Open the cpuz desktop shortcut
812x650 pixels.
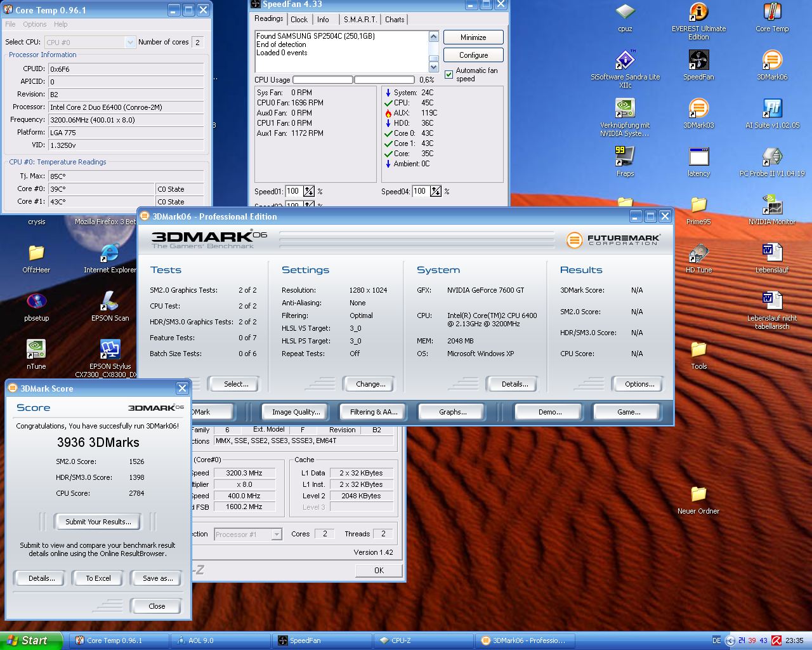625,17
